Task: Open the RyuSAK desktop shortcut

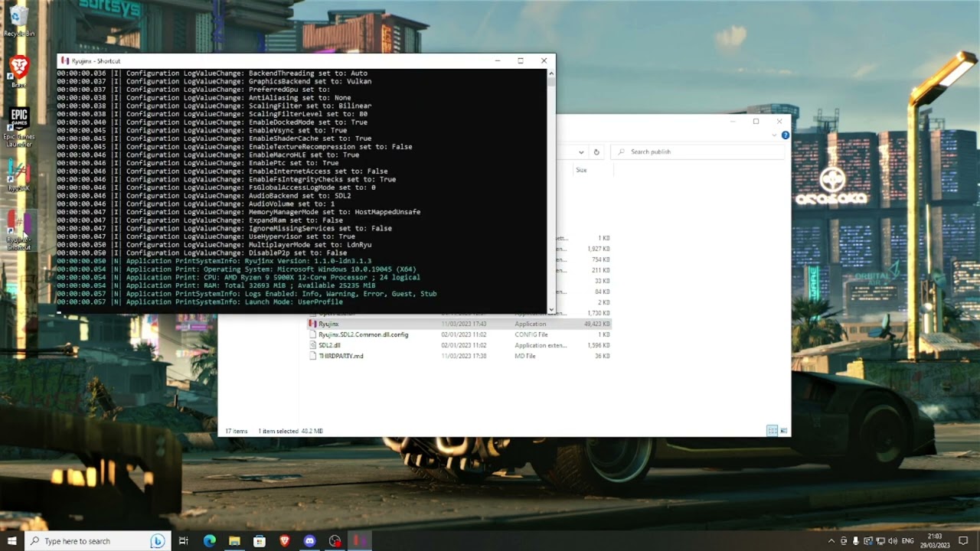Action: point(18,176)
